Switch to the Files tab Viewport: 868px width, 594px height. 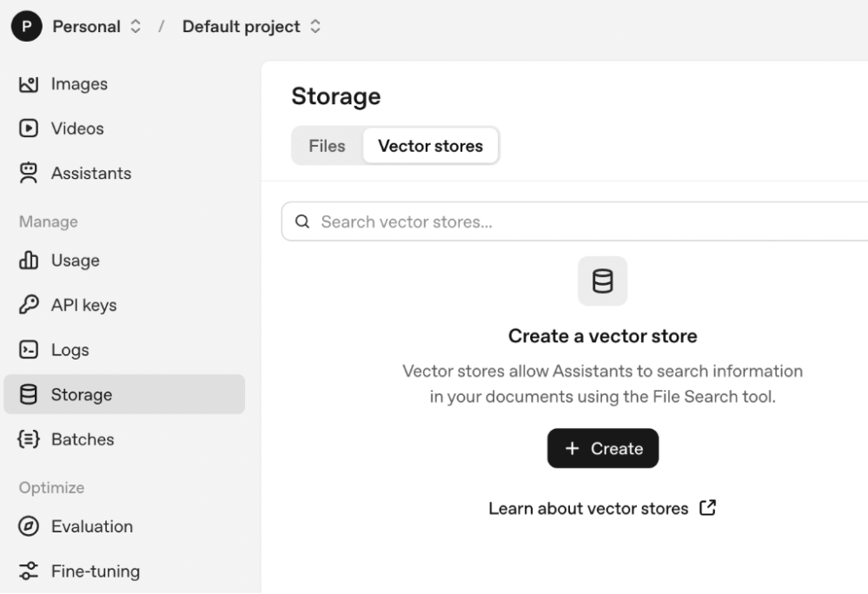click(x=327, y=146)
